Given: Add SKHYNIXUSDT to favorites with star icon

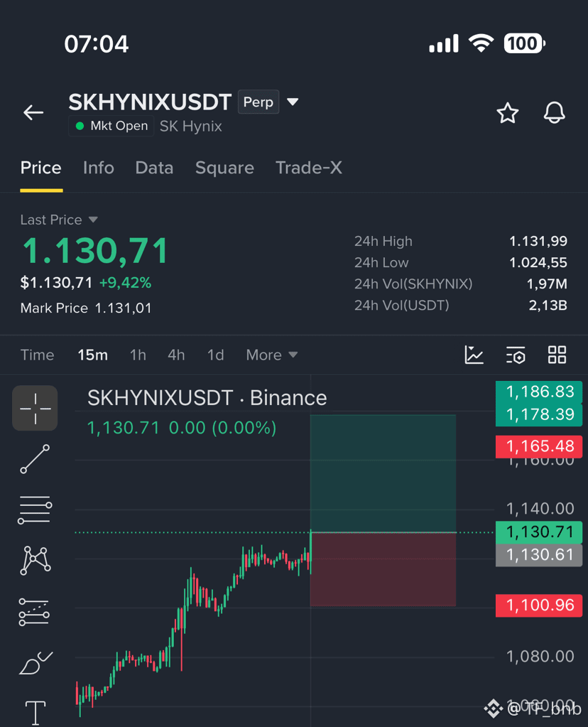Looking at the screenshot, I should point(507,113).
